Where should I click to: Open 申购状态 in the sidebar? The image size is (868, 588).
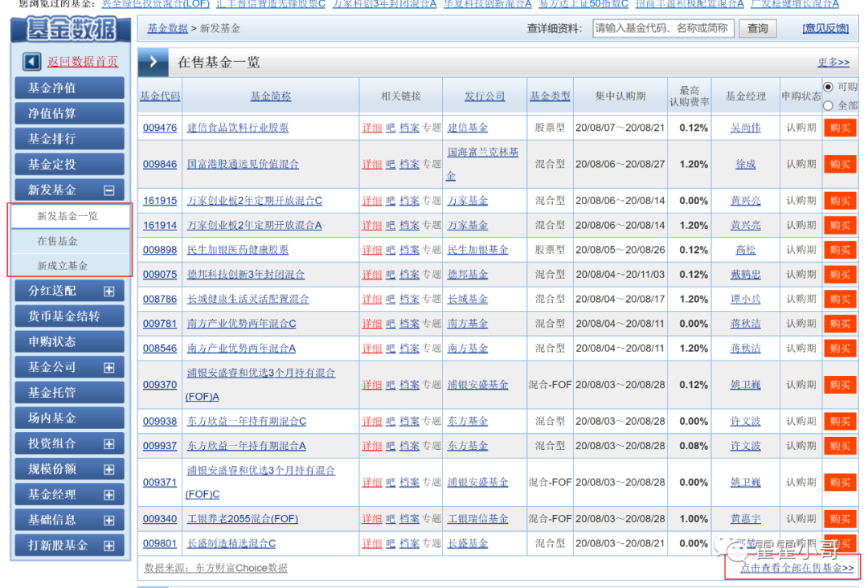(70, 342)
